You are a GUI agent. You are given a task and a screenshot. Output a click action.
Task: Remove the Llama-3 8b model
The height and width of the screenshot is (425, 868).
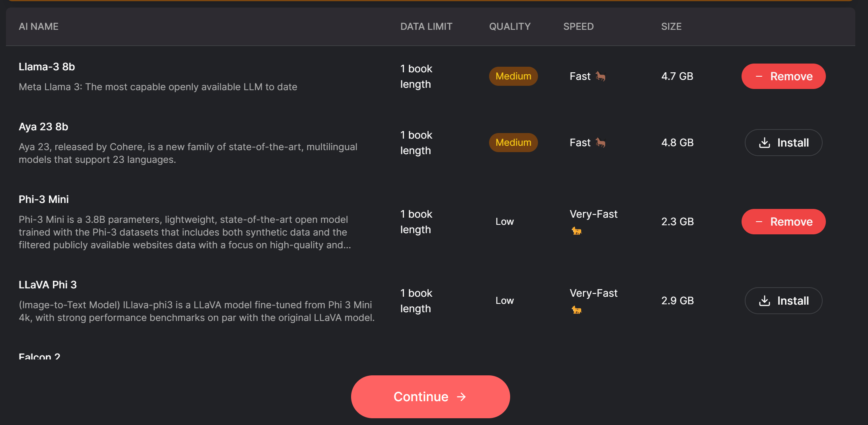pyautogui.click(x=783, y=76)
